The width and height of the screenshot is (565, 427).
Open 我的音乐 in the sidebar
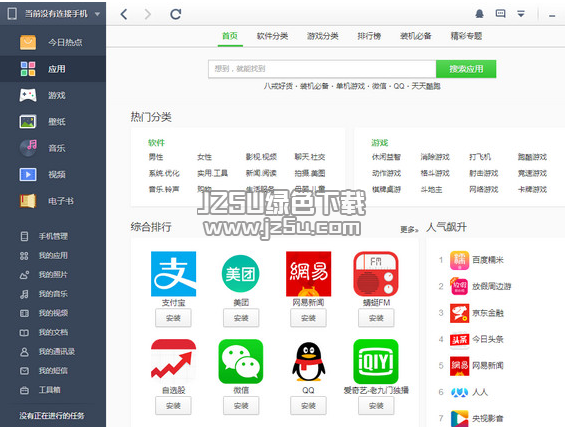coord(53,294)
